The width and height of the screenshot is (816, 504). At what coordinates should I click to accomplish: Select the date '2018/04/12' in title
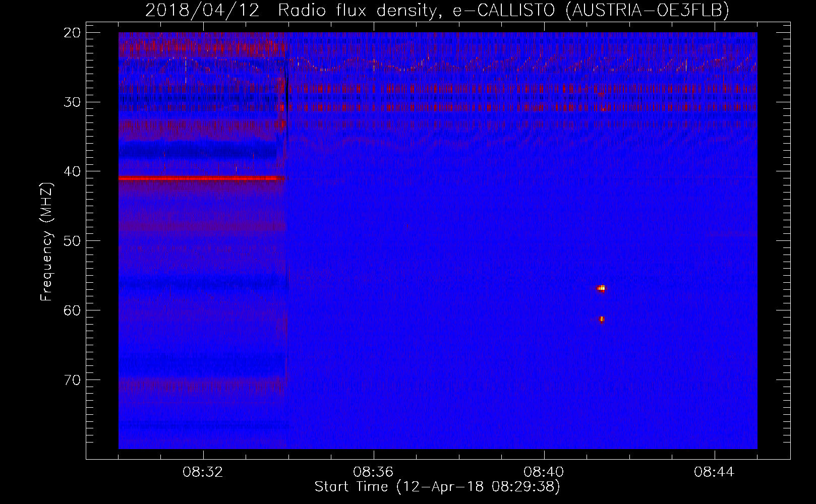(202, 10)
